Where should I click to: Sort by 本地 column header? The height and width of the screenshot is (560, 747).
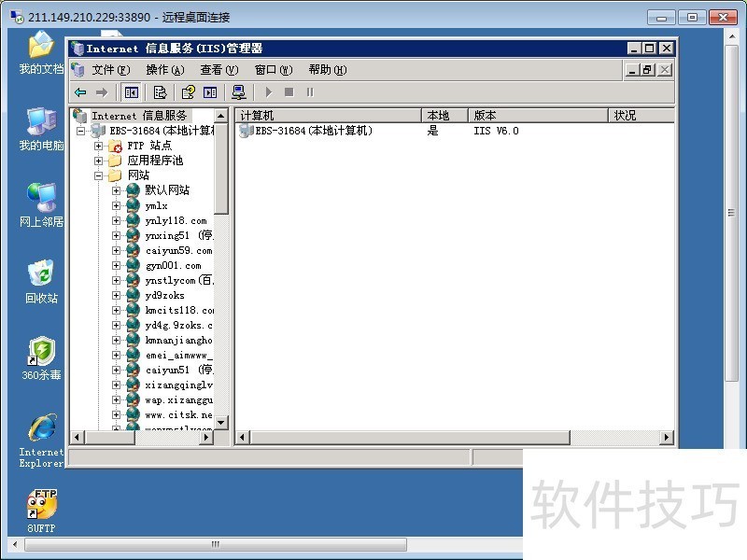444,115
